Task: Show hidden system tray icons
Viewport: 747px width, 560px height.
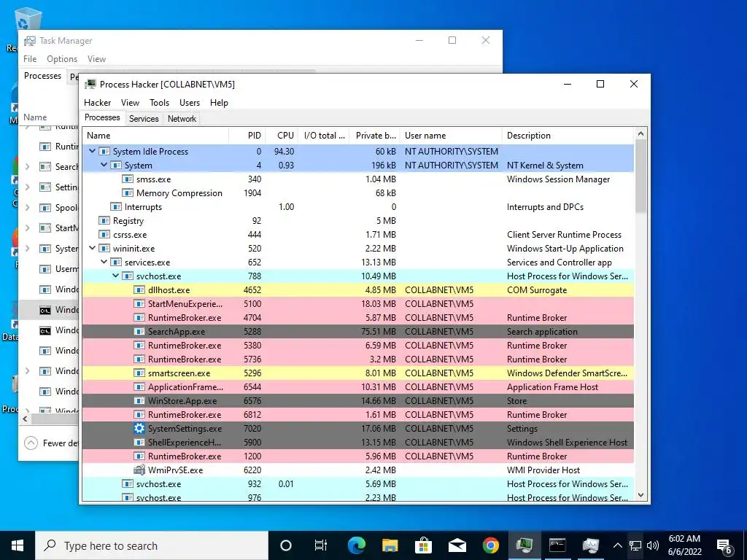Action: click(617, 545)
